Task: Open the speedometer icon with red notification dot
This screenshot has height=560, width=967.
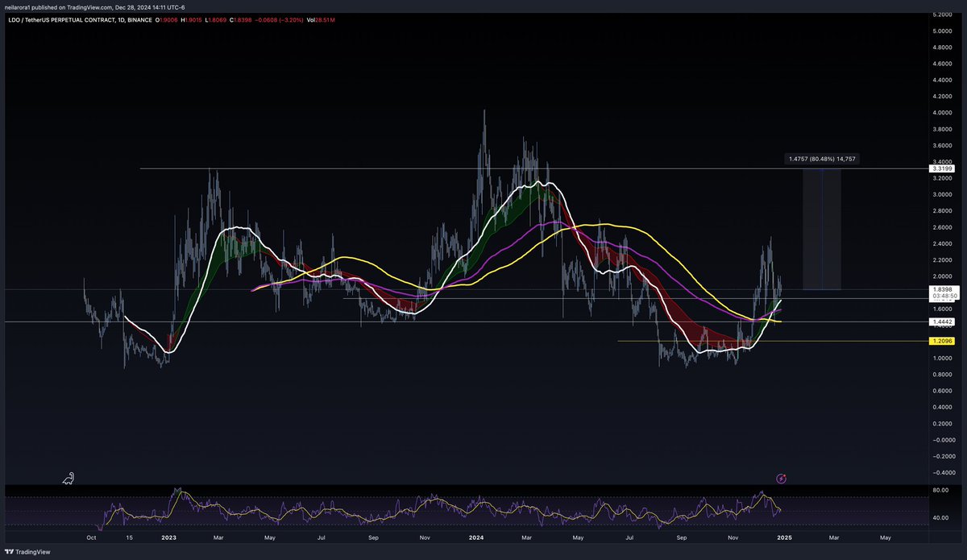Action: [x=781, y=478]
